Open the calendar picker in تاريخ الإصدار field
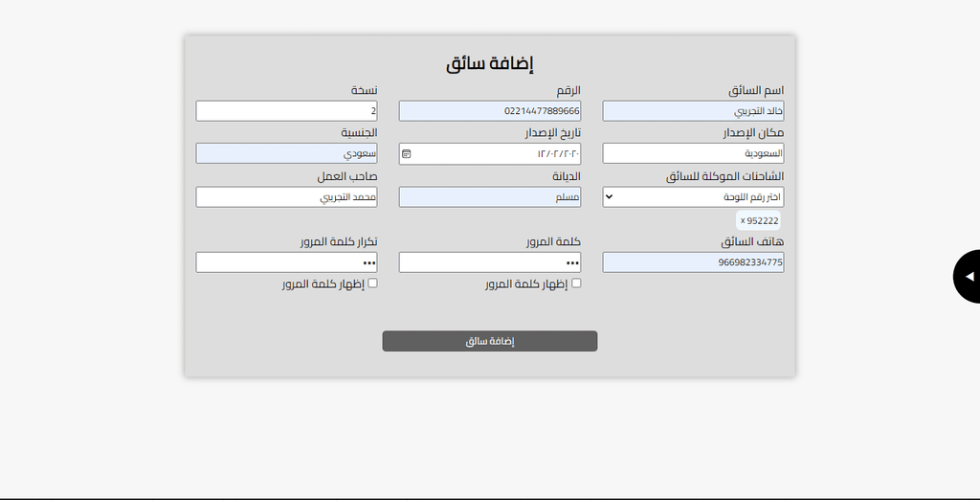The image size is (980, 500). (406, 154)
